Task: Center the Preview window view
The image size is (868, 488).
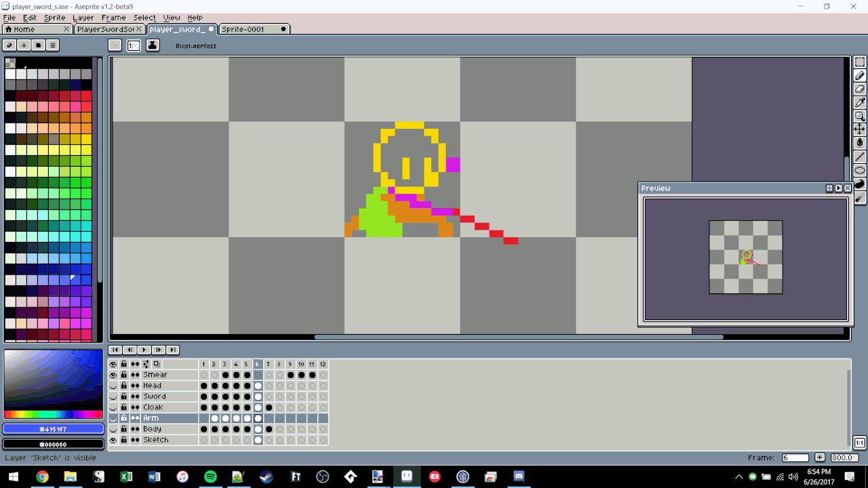Action: pyautogui.click(x=829, y=188)
